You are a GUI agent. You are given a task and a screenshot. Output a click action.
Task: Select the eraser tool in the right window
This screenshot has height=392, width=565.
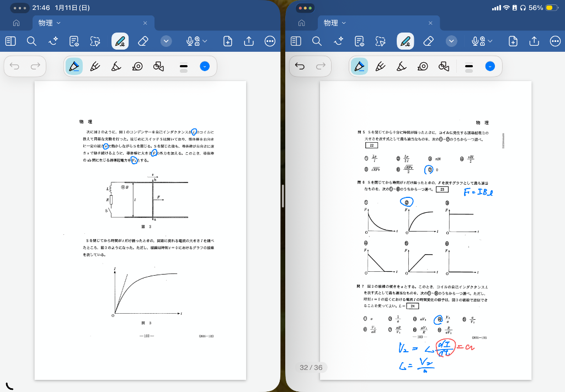point(429,41)
